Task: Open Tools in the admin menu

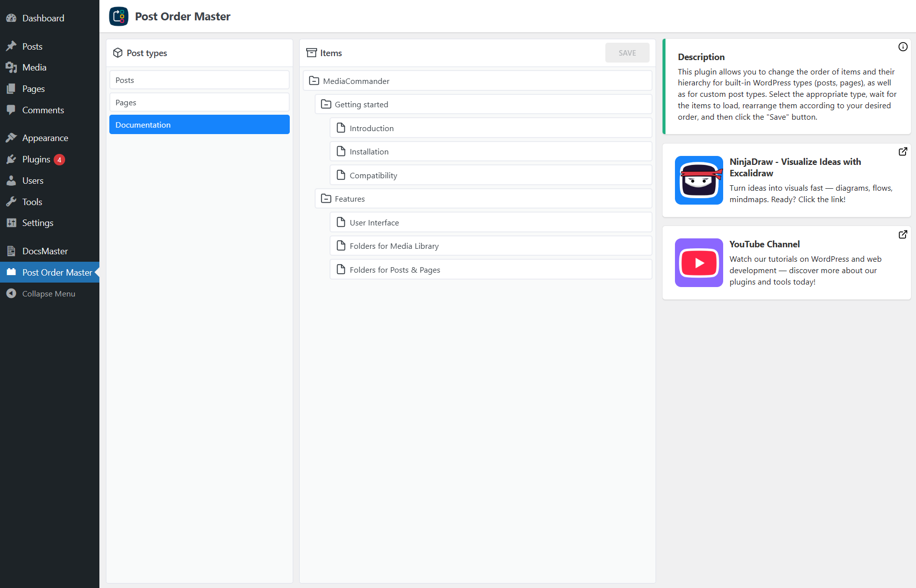Action: point(32,202)
